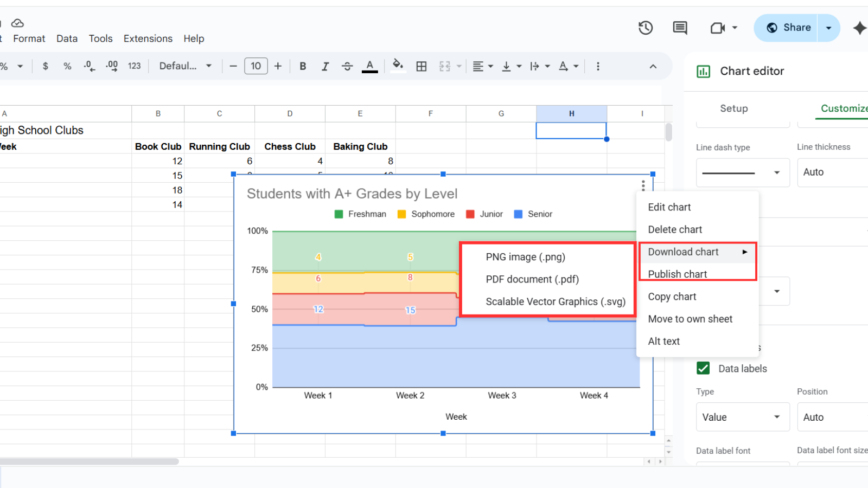
Task: Click horizontal scrollbar at sheet bottom
Action: click(90, 461)
